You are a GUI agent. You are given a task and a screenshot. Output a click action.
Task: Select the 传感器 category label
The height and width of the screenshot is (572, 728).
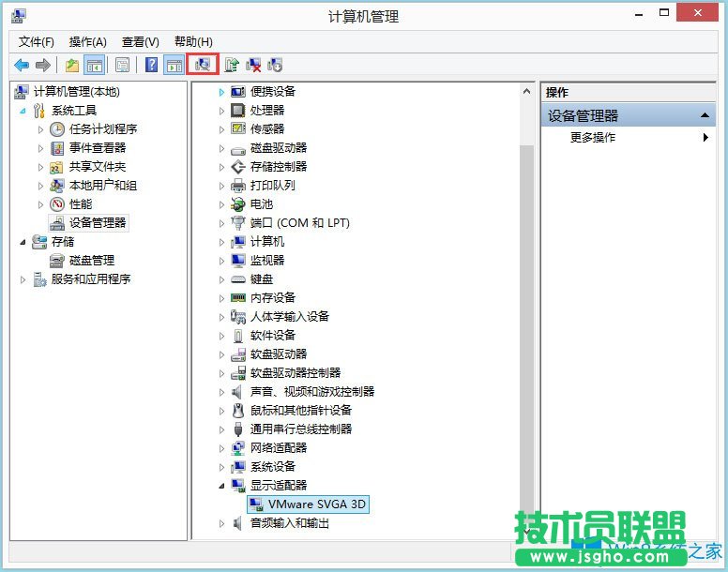(x=267, y=129)
